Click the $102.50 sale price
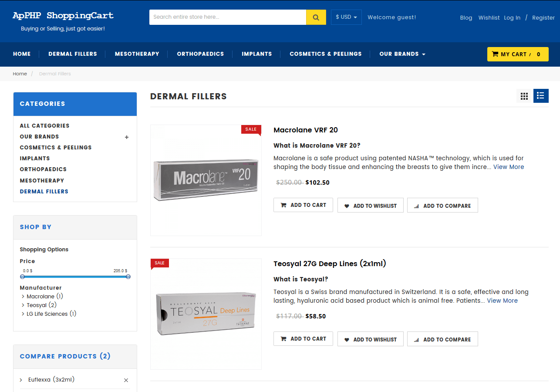The width and height of the screenshot is (560, 392). click(x=317, y=182)
